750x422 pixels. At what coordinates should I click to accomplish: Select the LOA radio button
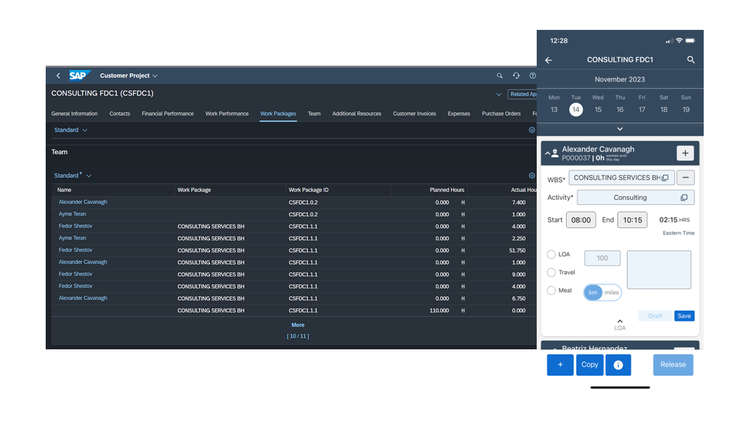(551, 254)
